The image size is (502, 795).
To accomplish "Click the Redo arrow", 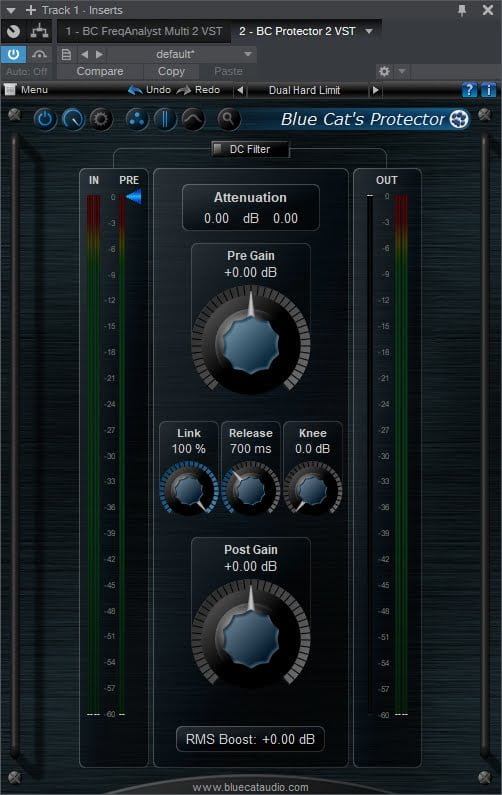I will tap(184, 90).
